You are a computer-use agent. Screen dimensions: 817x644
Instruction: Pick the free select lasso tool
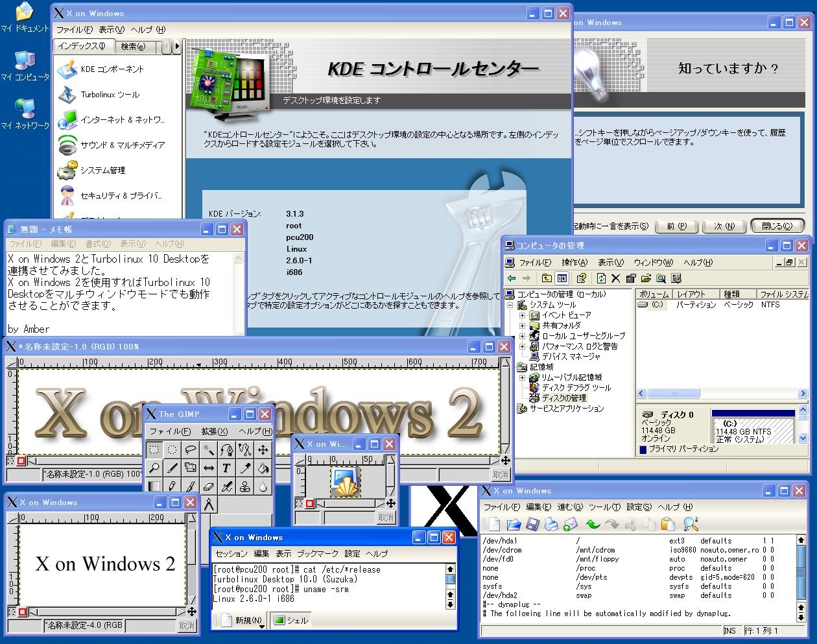(x=190, y=449)
